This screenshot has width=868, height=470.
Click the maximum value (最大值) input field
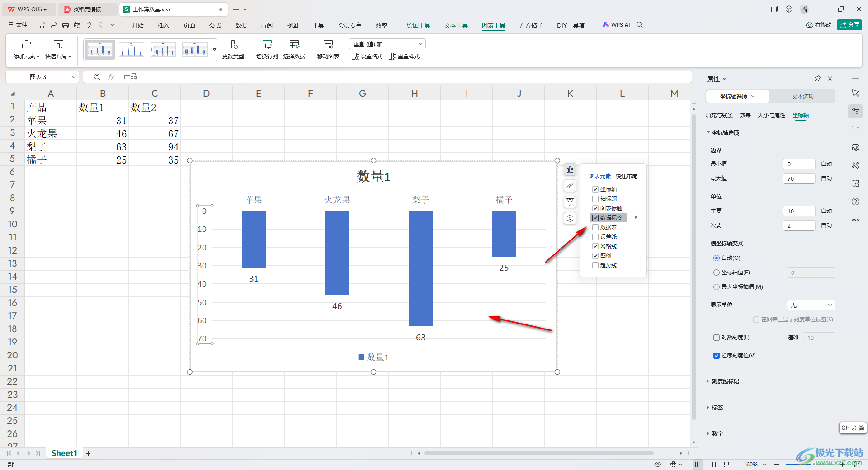[799, 179]
